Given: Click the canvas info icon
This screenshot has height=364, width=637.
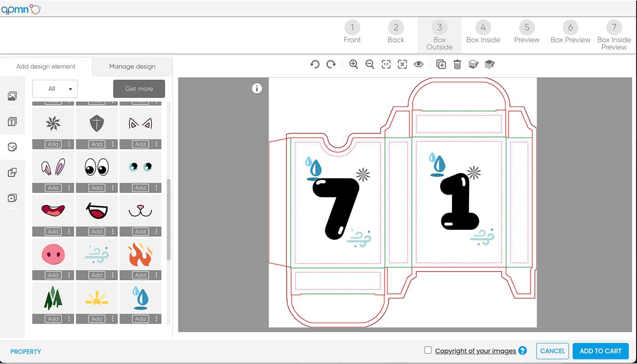Looking at the screenshot, I should [257, 89].
